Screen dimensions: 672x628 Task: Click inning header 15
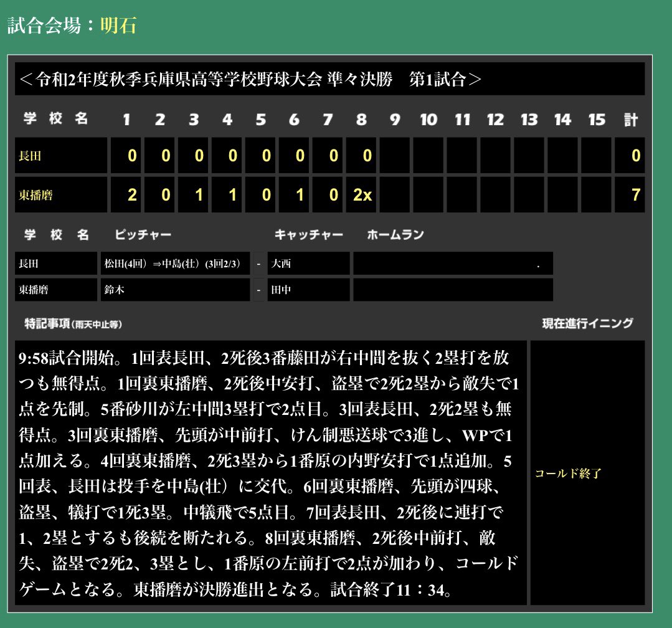pyautogui.click(x=597, y=119)
